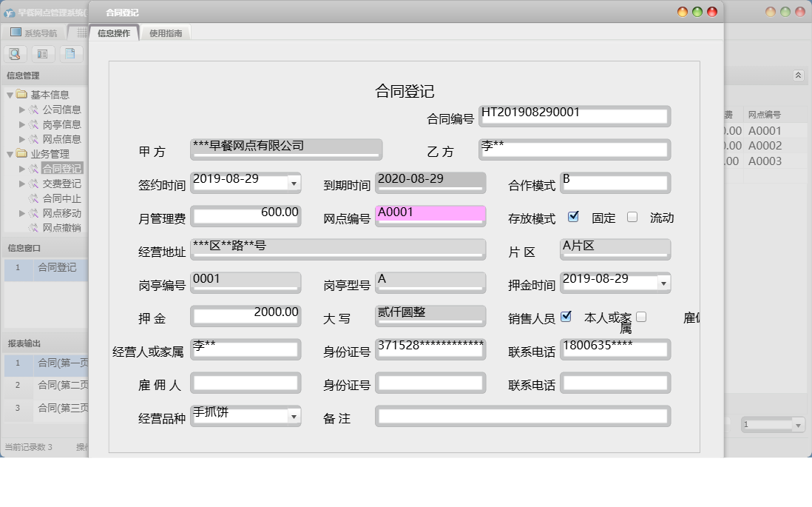Click the document page toolbar icon
812x507 pixels.
pos(70,53)
